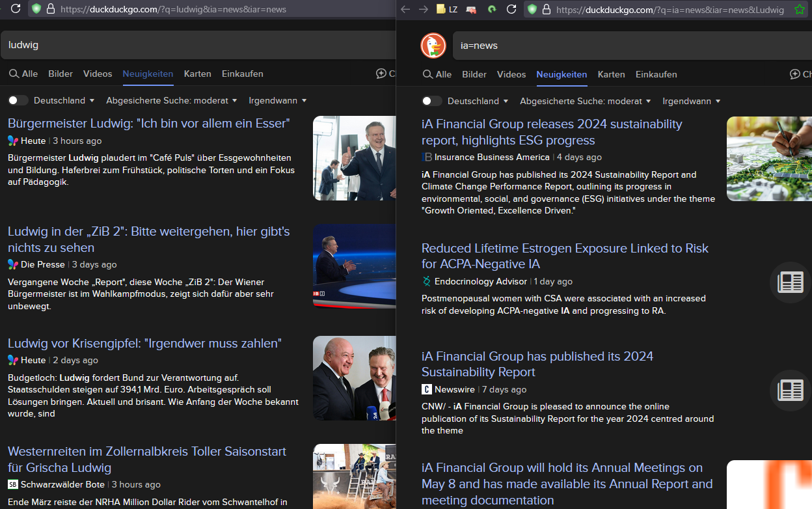Click Heute icon under Krisengipfel headline

coord(13,360)
